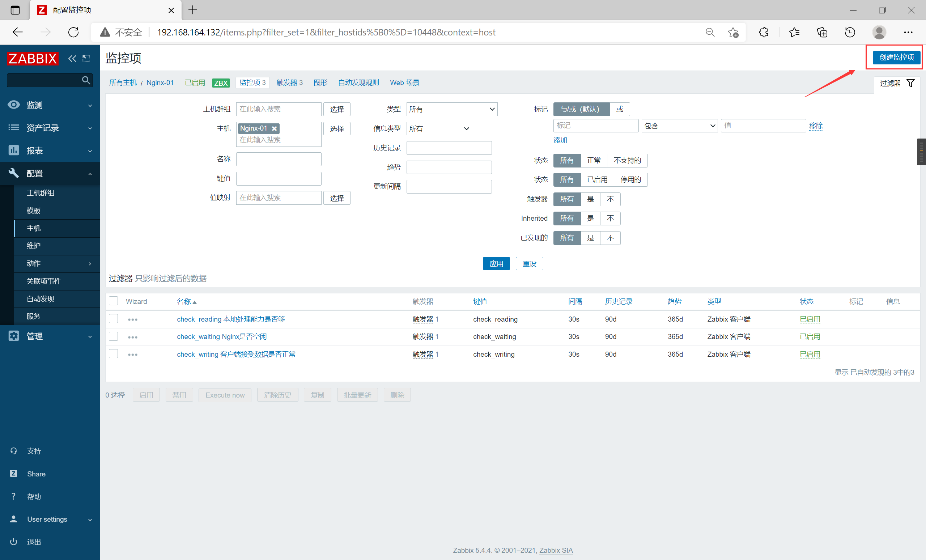926x560 pixels.
Task: Open the browser extensions puzzle icon
Action: coord(763,32)
